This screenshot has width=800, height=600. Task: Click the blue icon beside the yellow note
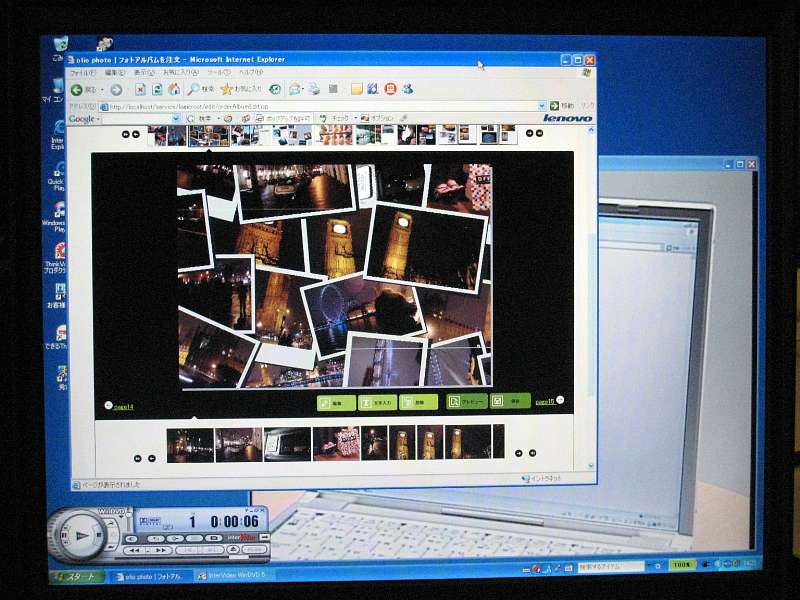(x=373, y=89)
